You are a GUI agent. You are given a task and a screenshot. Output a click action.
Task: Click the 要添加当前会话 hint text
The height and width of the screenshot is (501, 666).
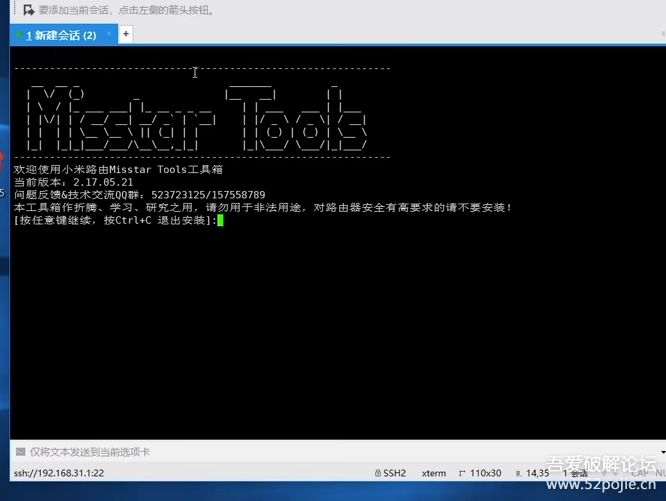point(126,10)
